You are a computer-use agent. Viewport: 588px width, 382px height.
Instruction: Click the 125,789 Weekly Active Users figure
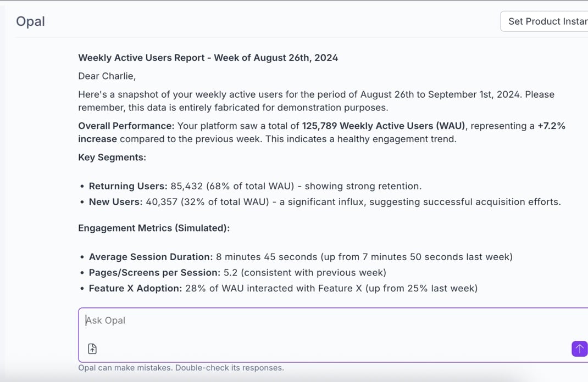click(383, 126)
